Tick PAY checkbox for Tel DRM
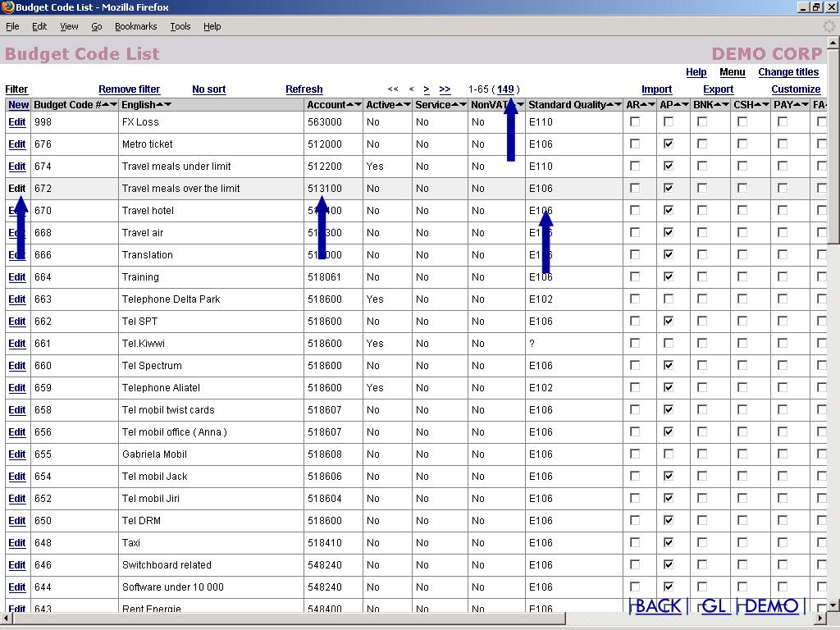This screenshot has width=840, height=630. click(x=782, y=521)
